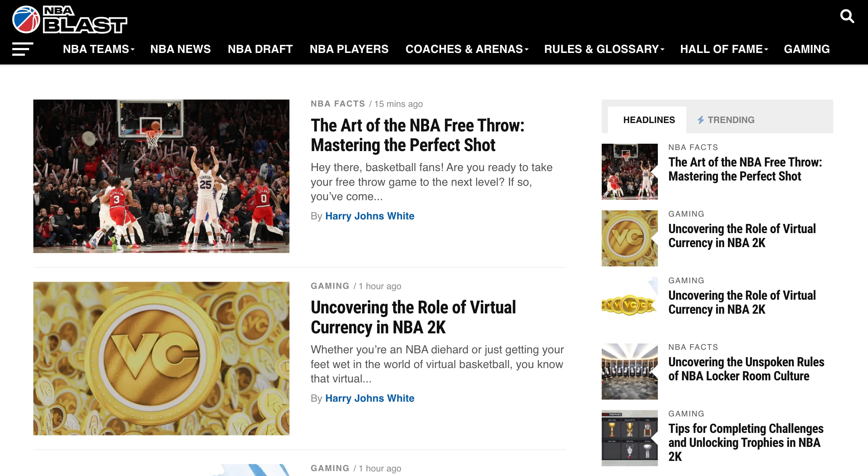Image resolution: width=868 pixels, height=476 pixels.
Task: Click the large gold VC coin image
Action: pos(161,358)
